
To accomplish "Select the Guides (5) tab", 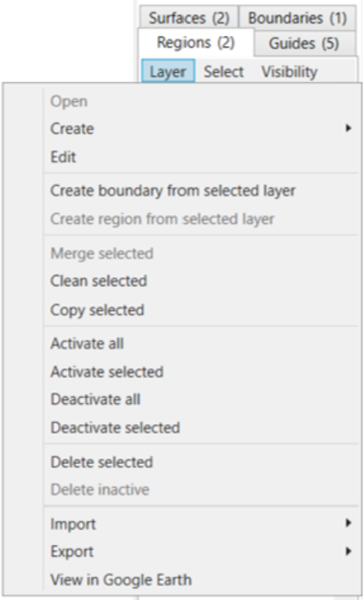I will pyautogui.click(x=305, y=43).
